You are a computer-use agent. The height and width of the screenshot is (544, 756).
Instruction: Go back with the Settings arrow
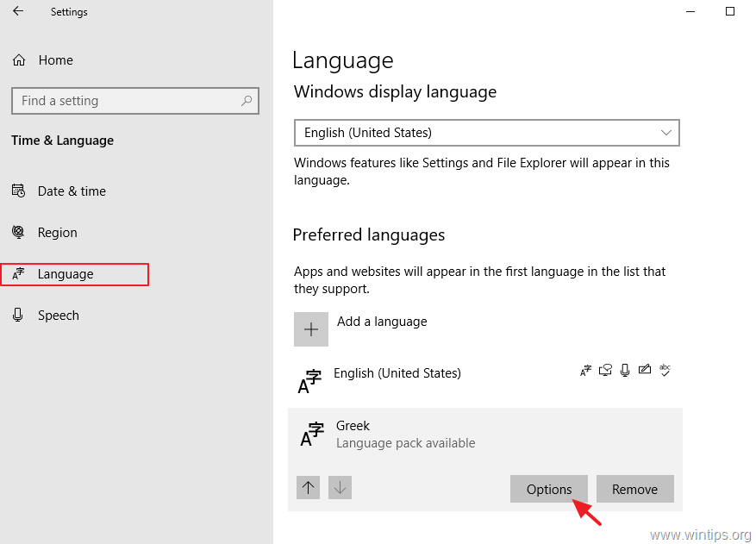point(18,11)
